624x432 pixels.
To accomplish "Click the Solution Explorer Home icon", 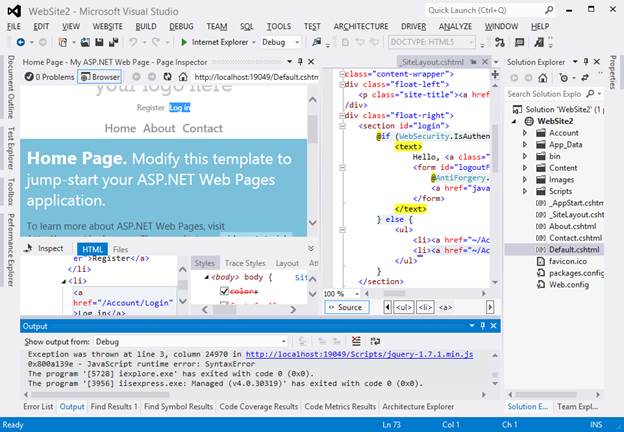I will pyautogui.click(x=543, y=78).
